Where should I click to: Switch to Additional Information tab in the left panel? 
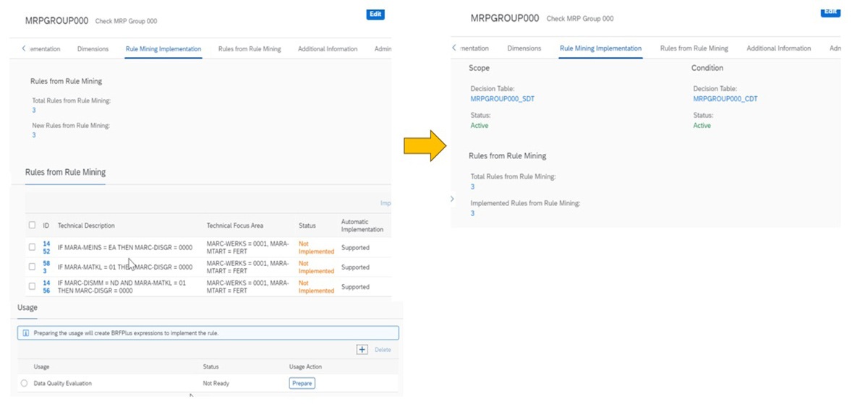pyautogui.click(x=327, y=49)
